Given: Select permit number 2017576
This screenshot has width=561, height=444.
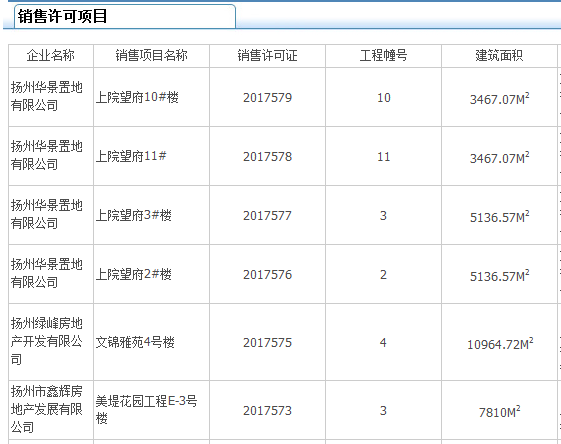Looking at the screenshot, I should 267,275.
